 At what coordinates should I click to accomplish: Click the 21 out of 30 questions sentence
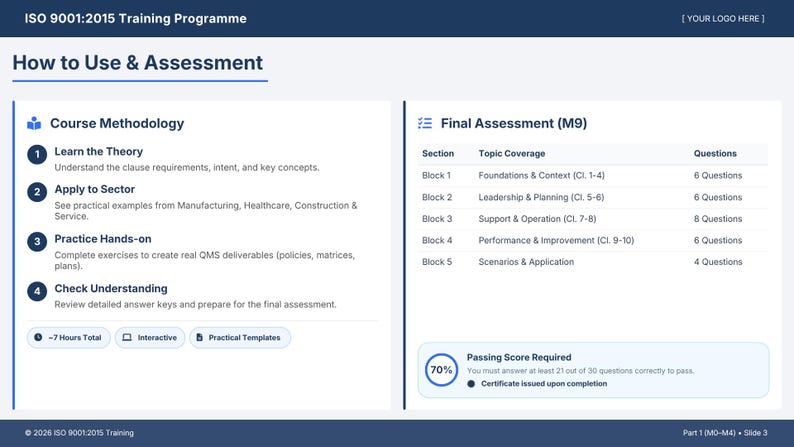click(x=580, y=371)
